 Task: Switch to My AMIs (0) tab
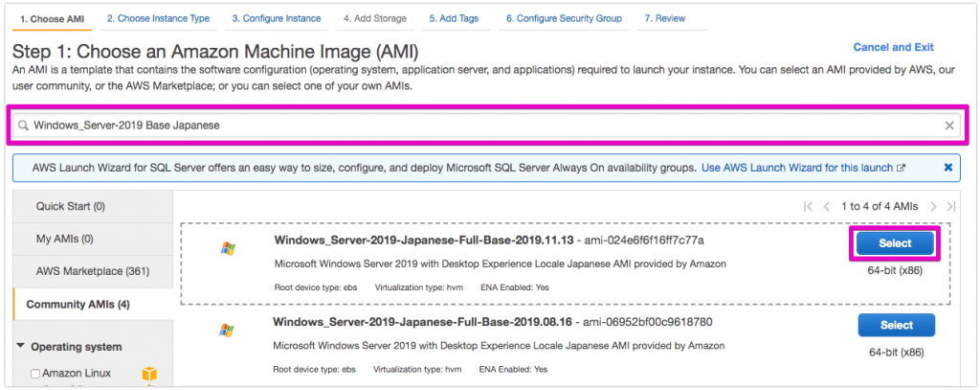(x=67, y=239)
